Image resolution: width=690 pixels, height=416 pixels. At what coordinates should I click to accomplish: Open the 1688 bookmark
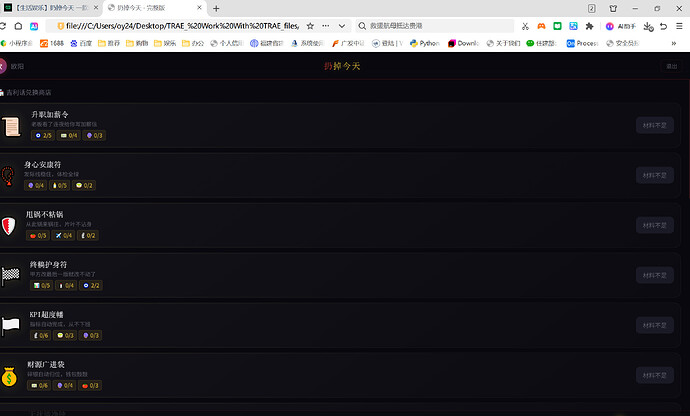[52, 43]
